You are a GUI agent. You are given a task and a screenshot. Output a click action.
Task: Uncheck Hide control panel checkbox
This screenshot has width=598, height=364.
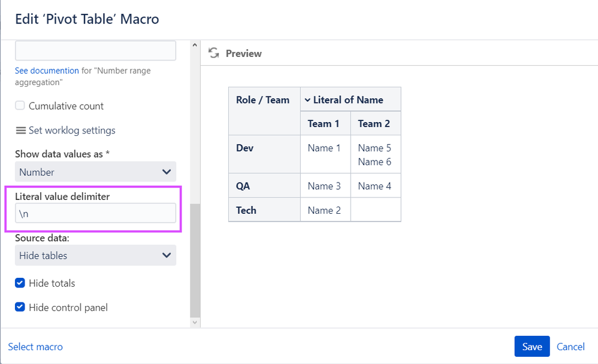tap(20, 308)
